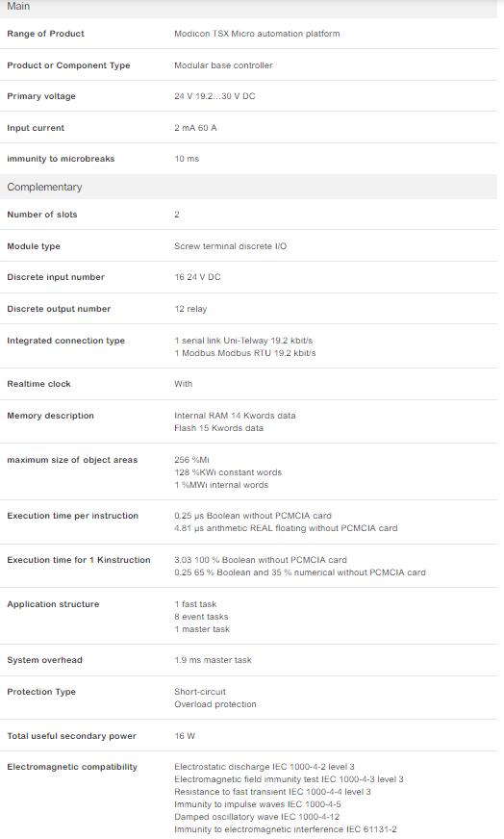The image size is (504, 839).
Task: Select the Range of Product label
Action: 45,34
